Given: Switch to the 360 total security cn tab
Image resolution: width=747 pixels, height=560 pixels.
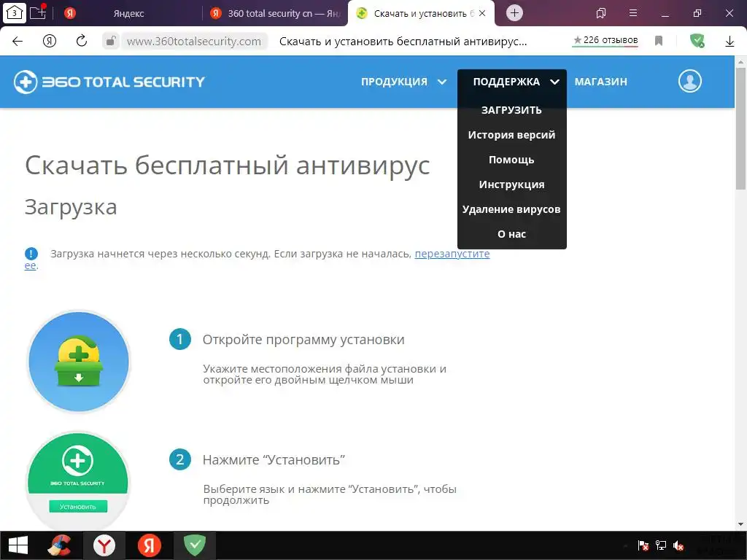Looking at the screenshot, I should [276, 13].
